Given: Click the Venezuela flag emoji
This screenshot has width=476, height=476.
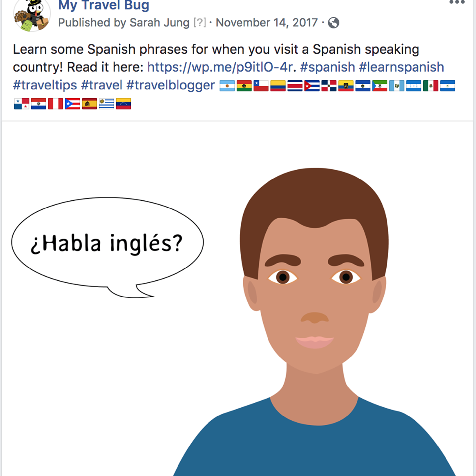Looking at the screenshot, I should (123, 104).
